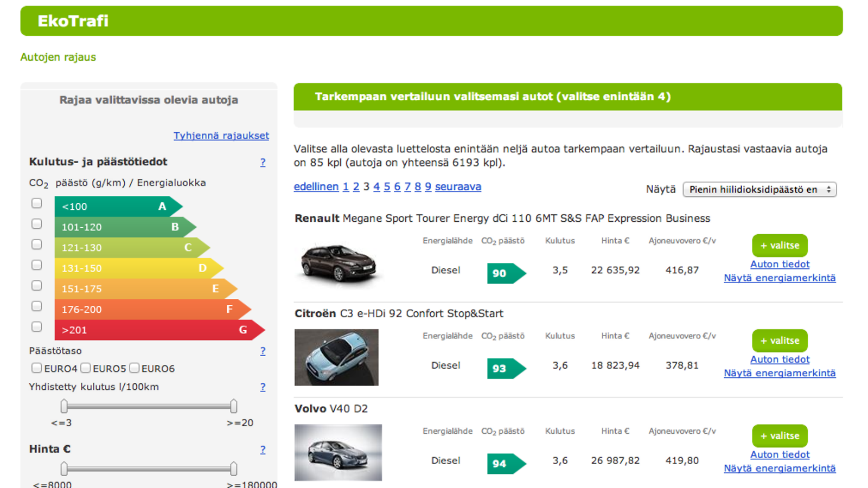Go to seuraava results page
The image size is (868, 488).
[x=458, y=187]
